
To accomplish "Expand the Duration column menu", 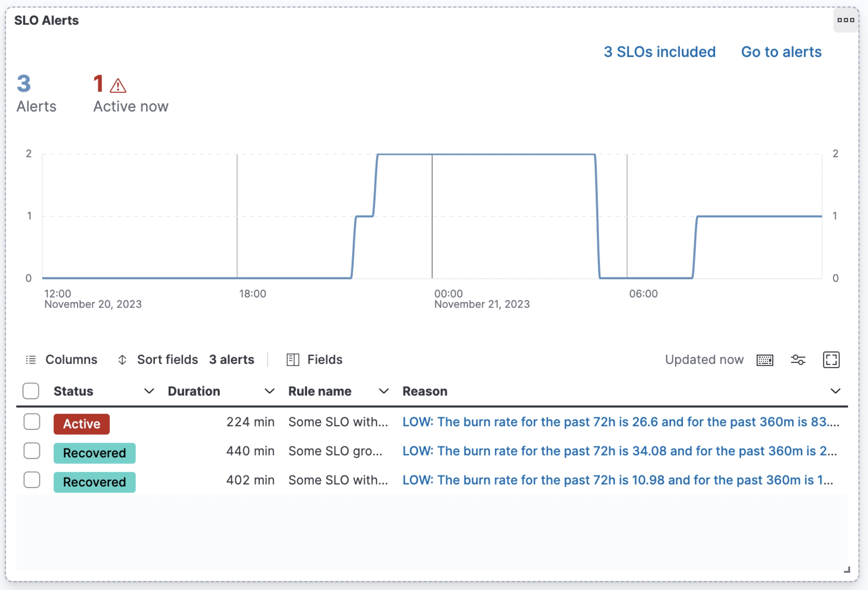I will tap(269, 391).
